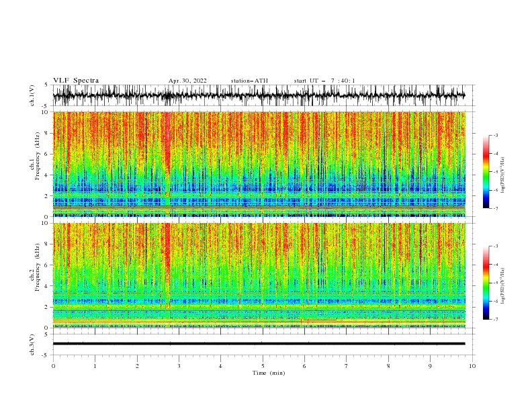Click the "VLF Spectra" plot title
Viewport: 532px width, 411px height.
(76, 81)
